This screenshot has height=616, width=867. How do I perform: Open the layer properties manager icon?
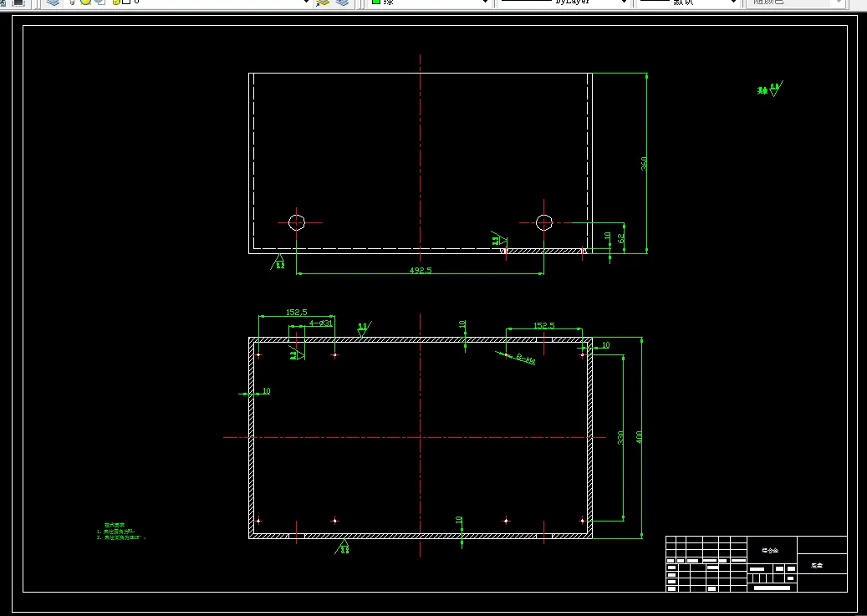53,3
